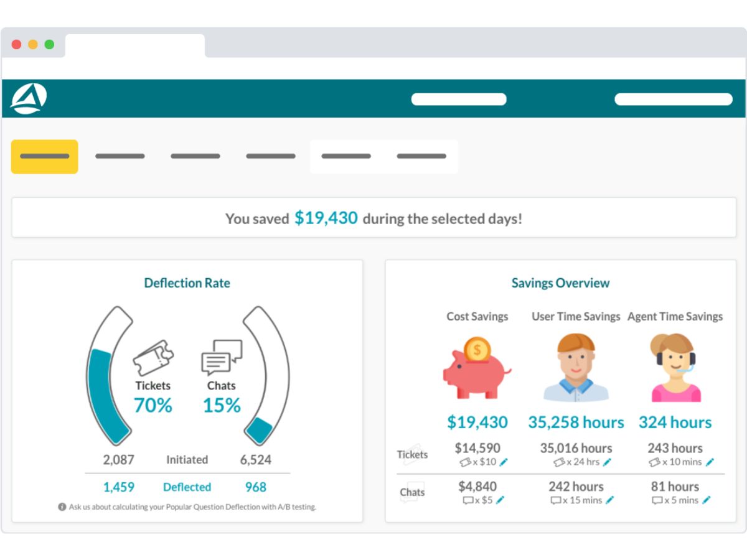Select the yellow highlighted first tab
Viewport: 747px width, 560px height.
coord(45,156)
